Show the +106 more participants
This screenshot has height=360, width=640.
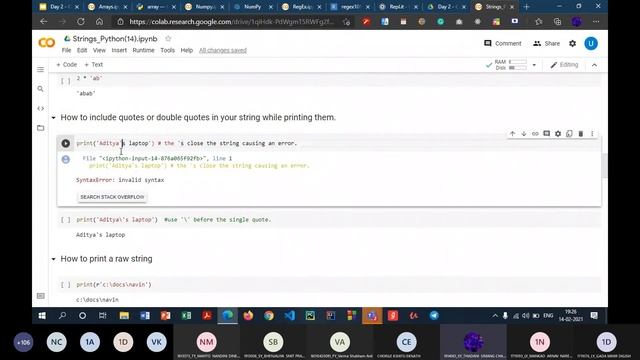[x=23, y=342]
